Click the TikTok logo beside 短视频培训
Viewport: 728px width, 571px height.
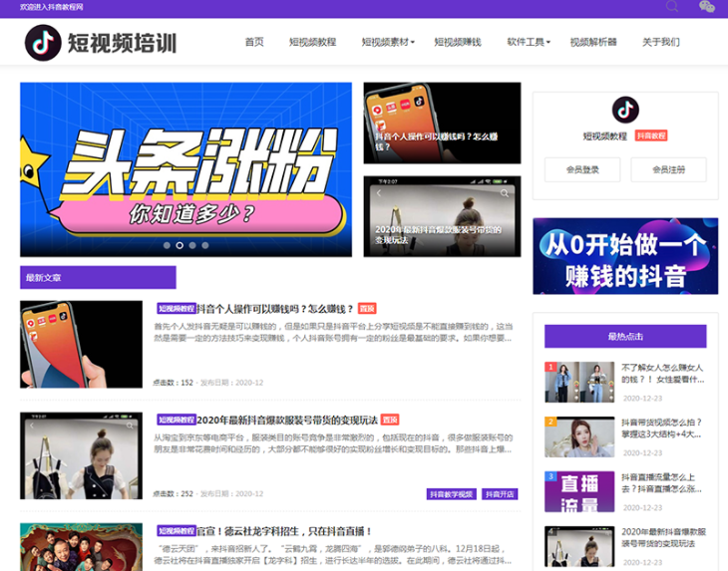coord(43,43)
